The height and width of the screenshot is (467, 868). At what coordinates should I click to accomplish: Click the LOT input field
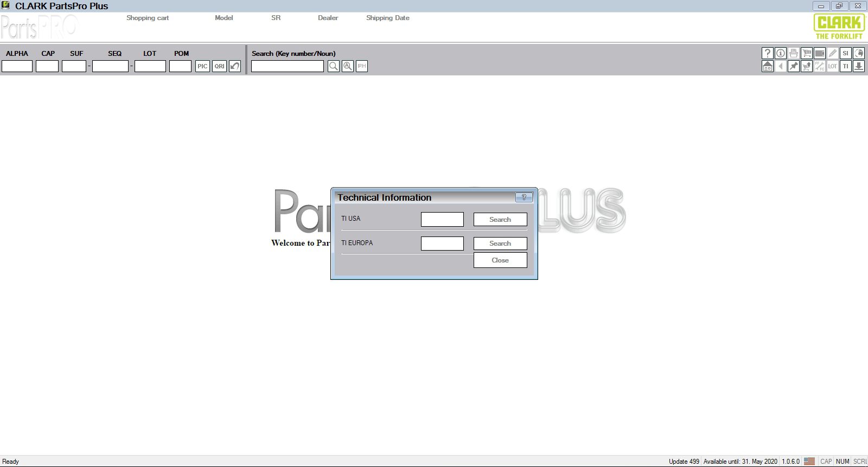[150, 66]
